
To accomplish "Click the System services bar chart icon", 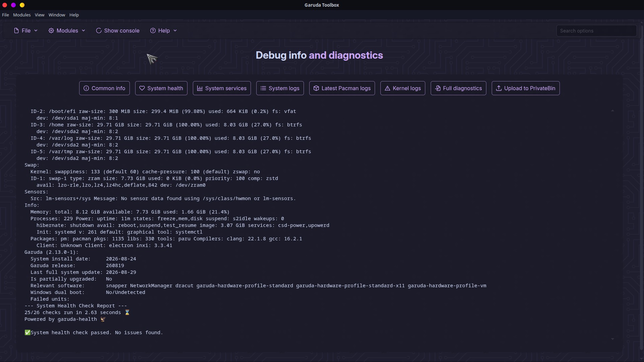I will [x=200, y=88].
